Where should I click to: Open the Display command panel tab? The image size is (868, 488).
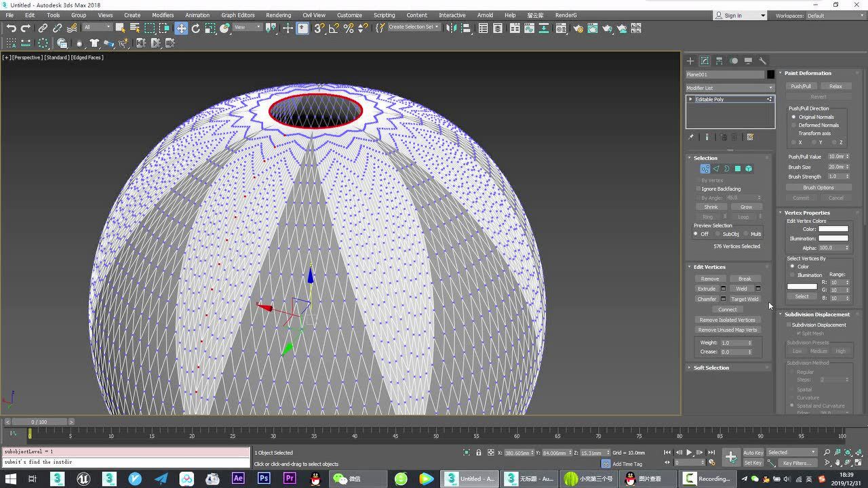coord(748,61)
